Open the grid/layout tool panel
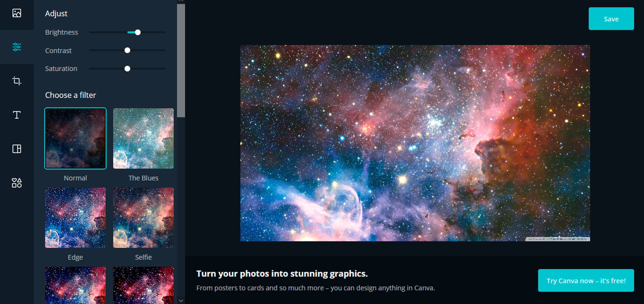Image resolution: width=644 pixels, height=304 pixels. (17, 148)
